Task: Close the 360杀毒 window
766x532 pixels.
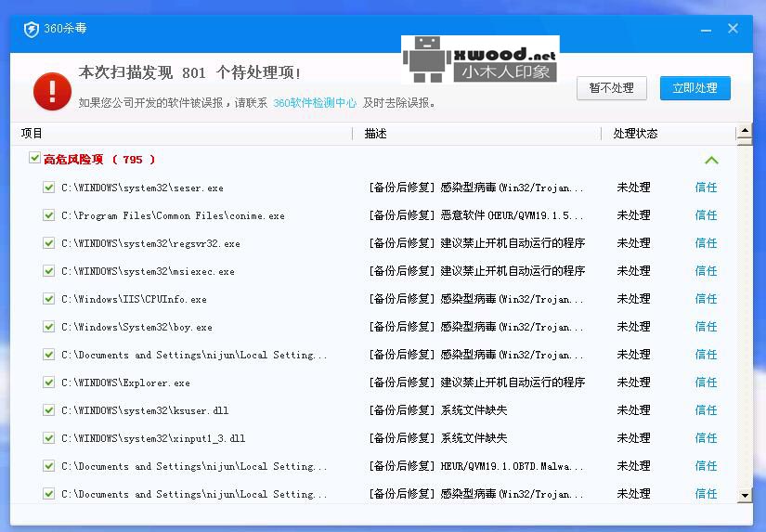Action: tap(733, 29)
